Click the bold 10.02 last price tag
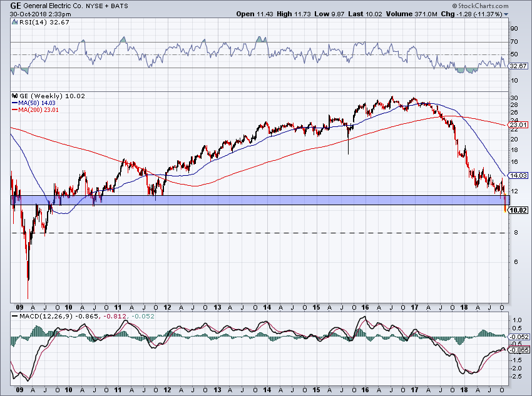Viewport: 532px width, 396px height. (518, 210)
